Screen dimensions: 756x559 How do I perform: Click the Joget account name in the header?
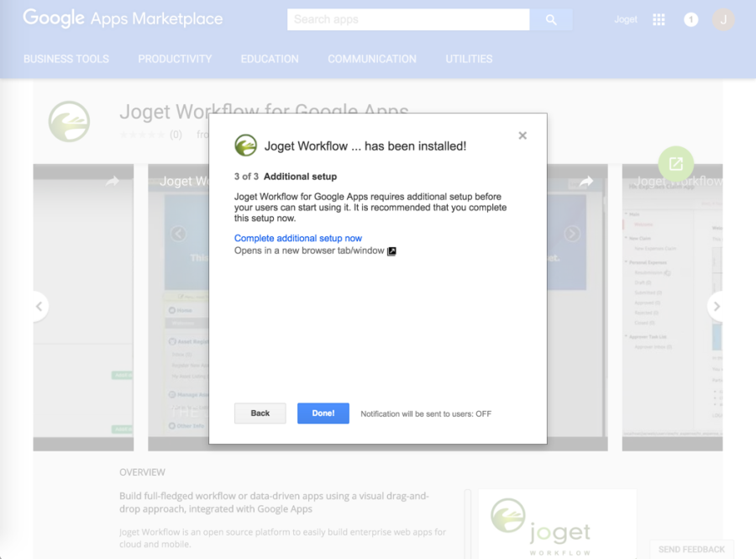click(x=625, y=20)
